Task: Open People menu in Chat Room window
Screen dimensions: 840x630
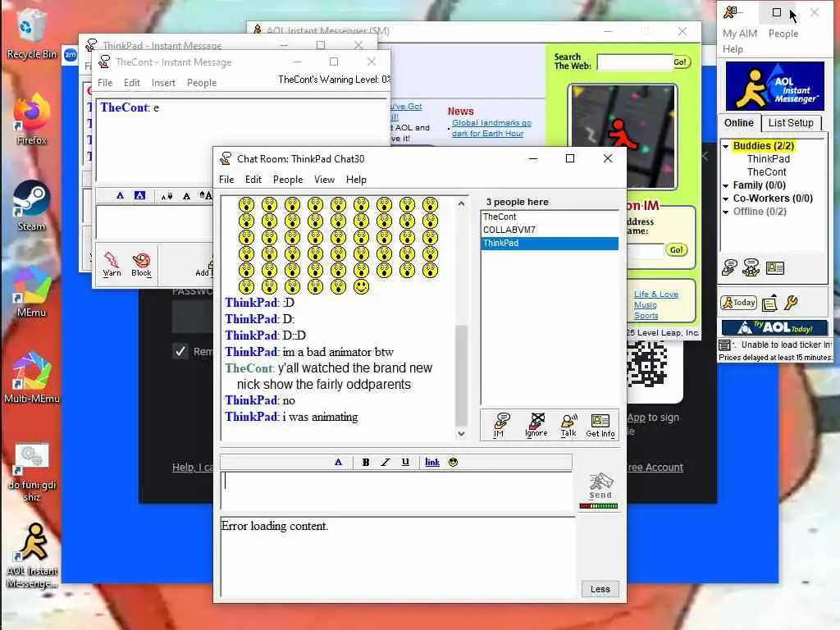Action: pos(288,180)
